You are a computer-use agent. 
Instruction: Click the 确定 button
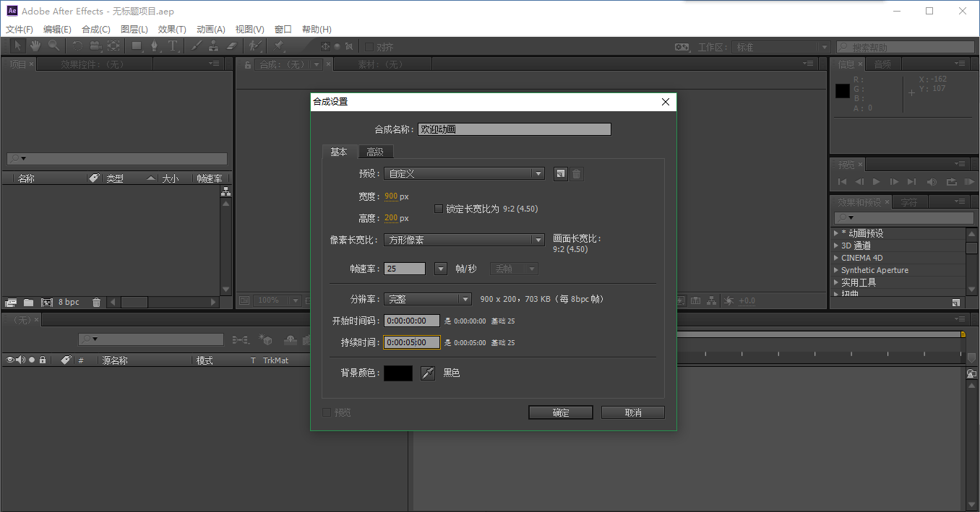(x=561, y=412)
